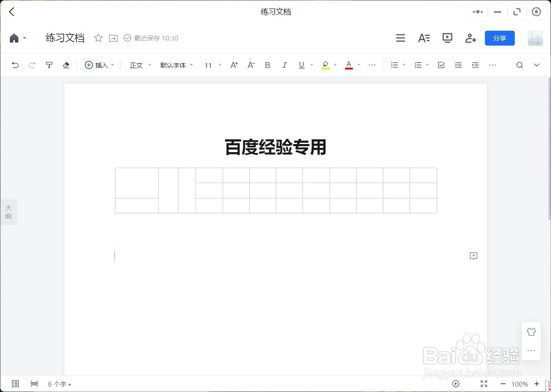Toggle the outline list view icon
Screen dimensions: 551x392
pos(15,384)
